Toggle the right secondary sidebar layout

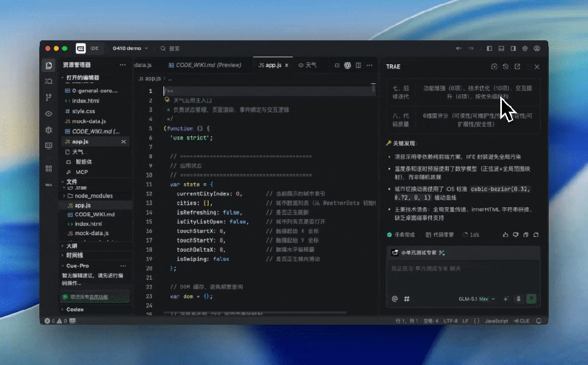click(513, 48)
